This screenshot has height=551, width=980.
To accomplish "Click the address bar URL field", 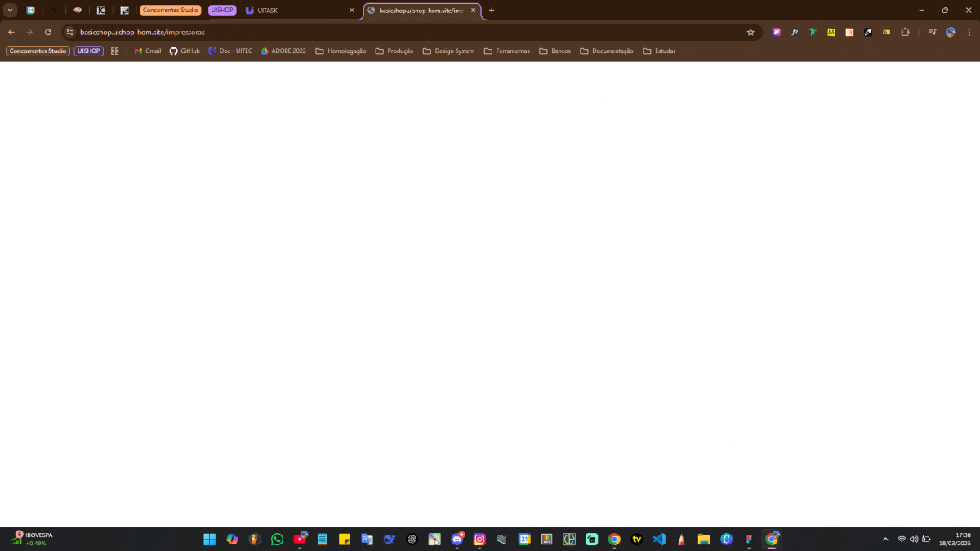I will [x=408, y=32].
